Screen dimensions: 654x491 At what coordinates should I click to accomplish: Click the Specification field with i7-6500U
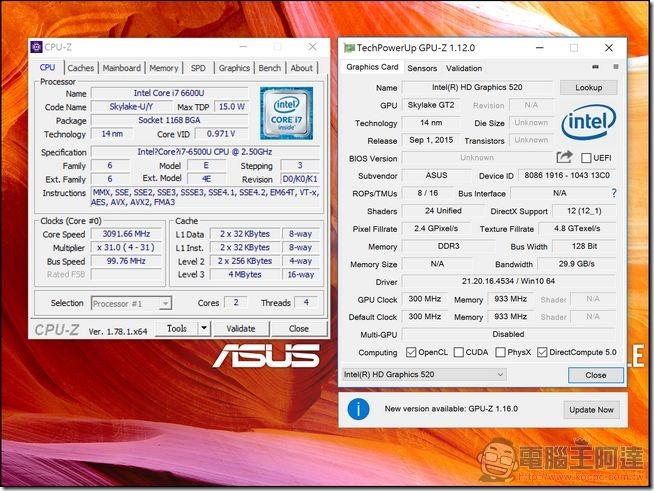(205, 152)
